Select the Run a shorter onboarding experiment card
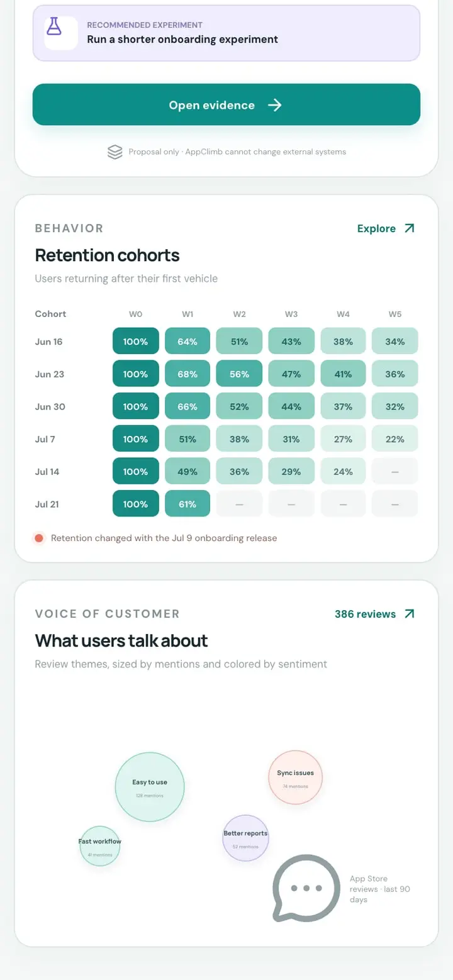Image resolution: width=453 pixels, height=980 pixels. click(226, 33)
